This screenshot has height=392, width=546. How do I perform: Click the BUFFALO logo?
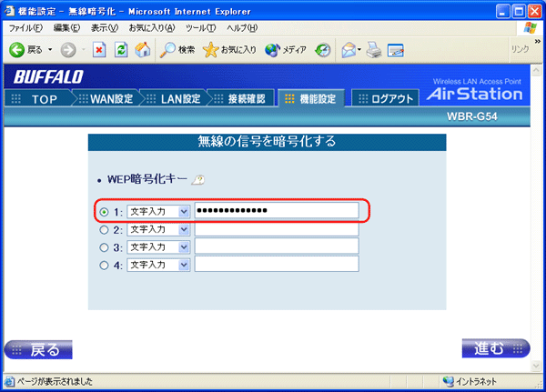(49, 77)
